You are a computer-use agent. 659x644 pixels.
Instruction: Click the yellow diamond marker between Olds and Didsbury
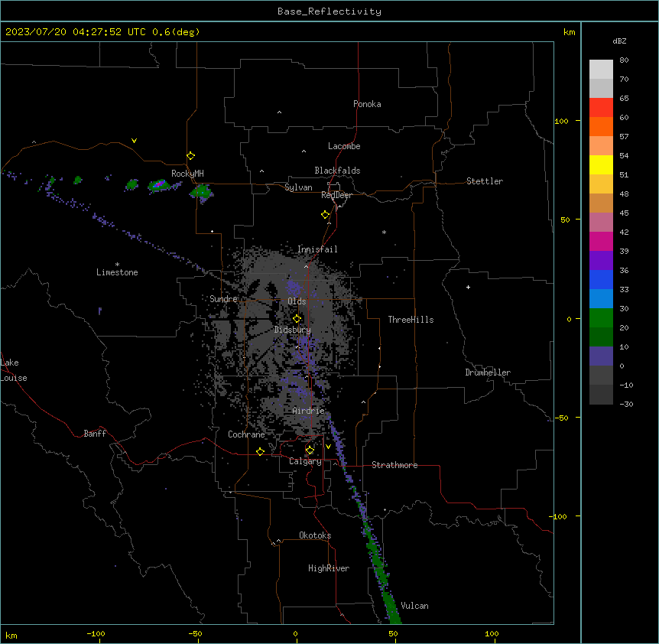[x=297, y=319]
